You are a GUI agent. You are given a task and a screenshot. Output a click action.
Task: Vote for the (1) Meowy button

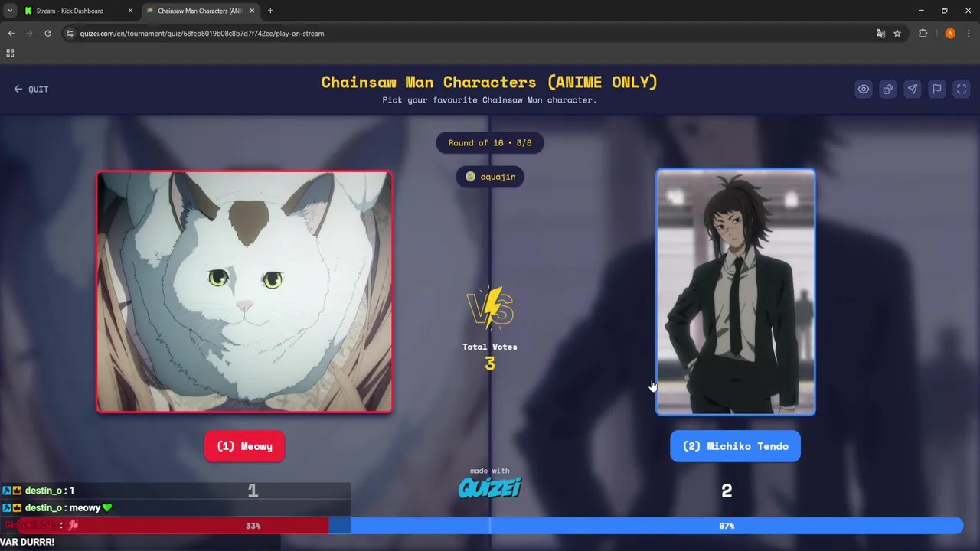tap(244, 446)
